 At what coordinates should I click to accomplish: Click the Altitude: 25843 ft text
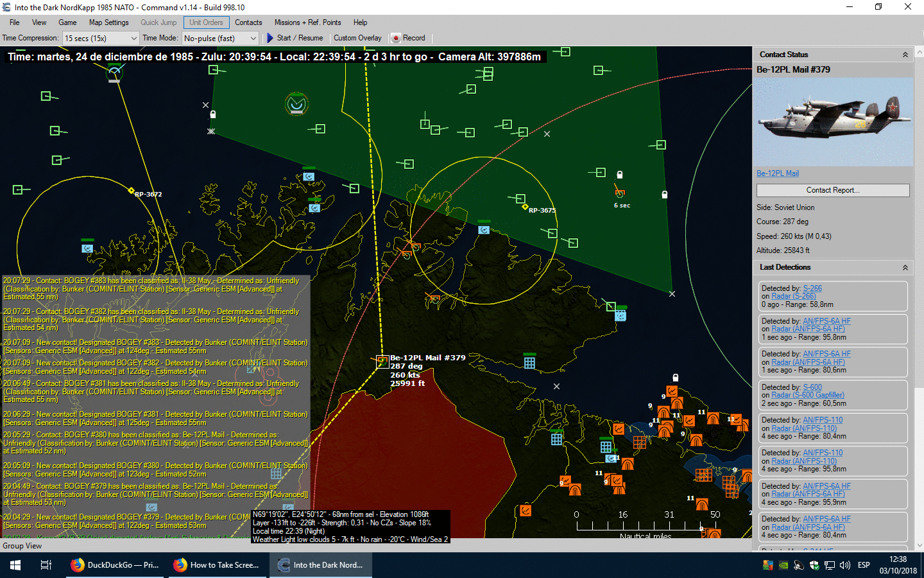pyautogui.click(x=783, y=250)
